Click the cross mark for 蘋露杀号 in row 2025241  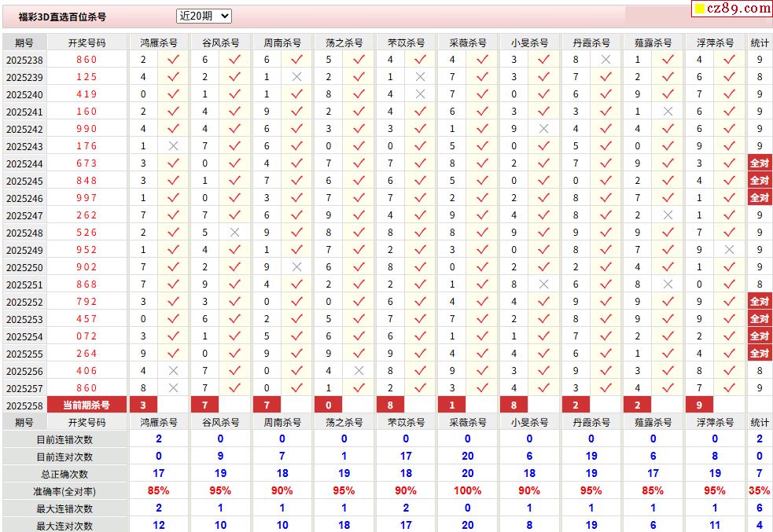668,112
